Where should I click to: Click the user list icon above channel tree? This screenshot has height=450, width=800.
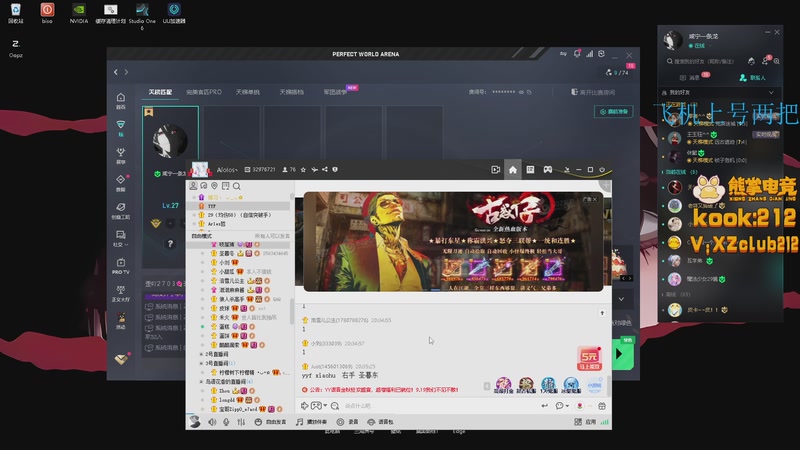[x=193, y=186]
